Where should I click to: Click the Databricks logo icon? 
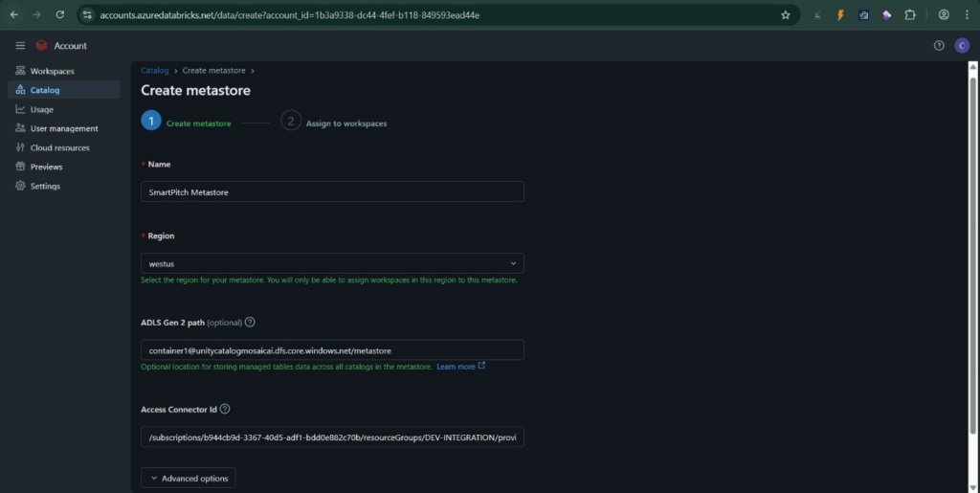click(41, 46)
